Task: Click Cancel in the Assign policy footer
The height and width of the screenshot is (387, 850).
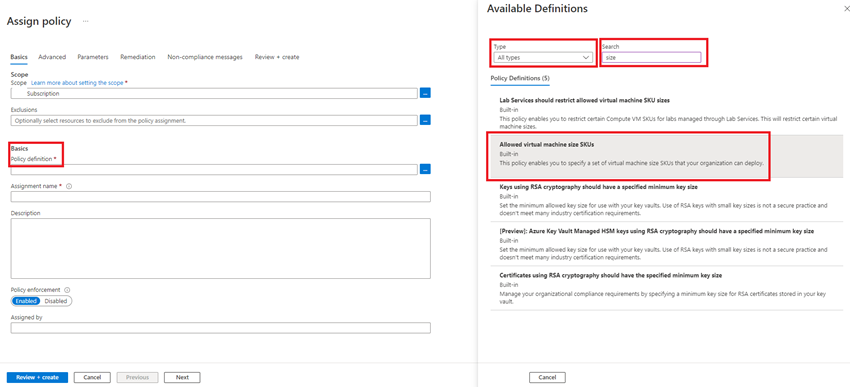Action: [92, 377]
